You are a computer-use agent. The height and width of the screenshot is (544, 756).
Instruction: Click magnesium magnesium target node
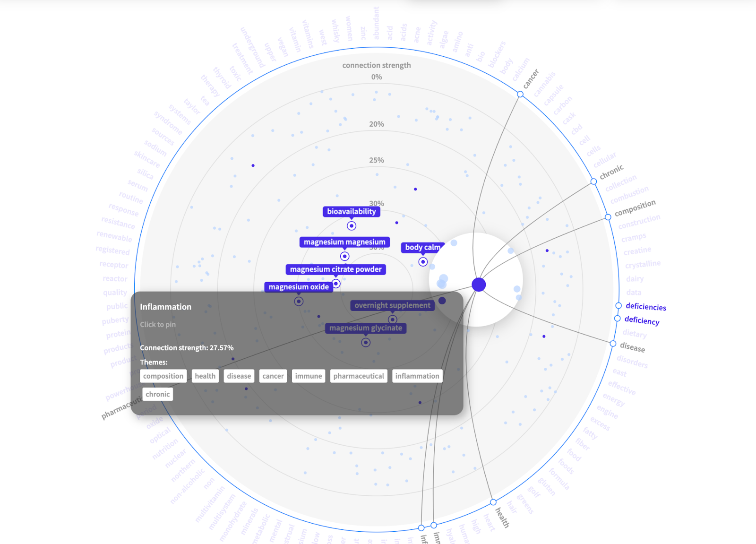click(x=345, y=256)
